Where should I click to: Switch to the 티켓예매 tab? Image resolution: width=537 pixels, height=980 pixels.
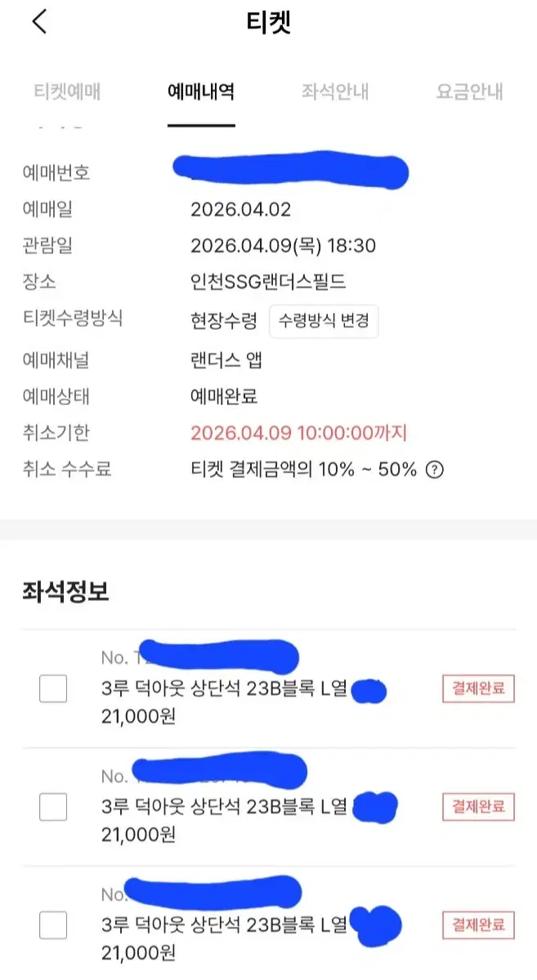[x=68, y=91]
